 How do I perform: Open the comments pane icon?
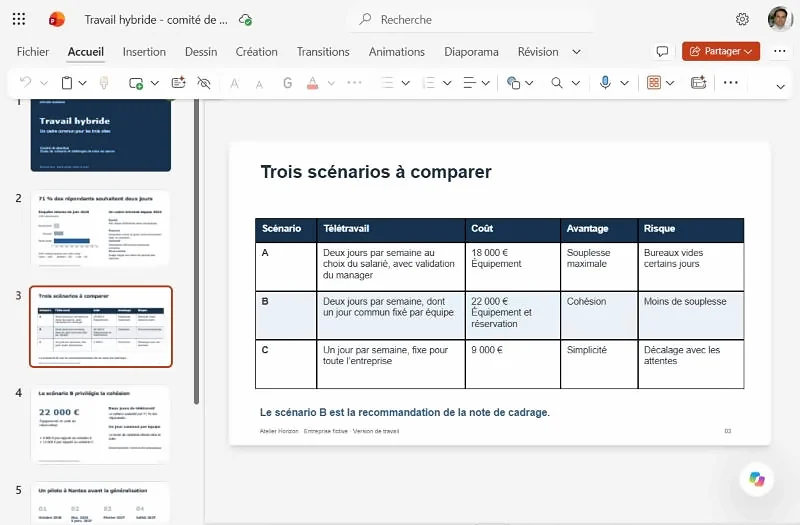[x=662, y=52]
